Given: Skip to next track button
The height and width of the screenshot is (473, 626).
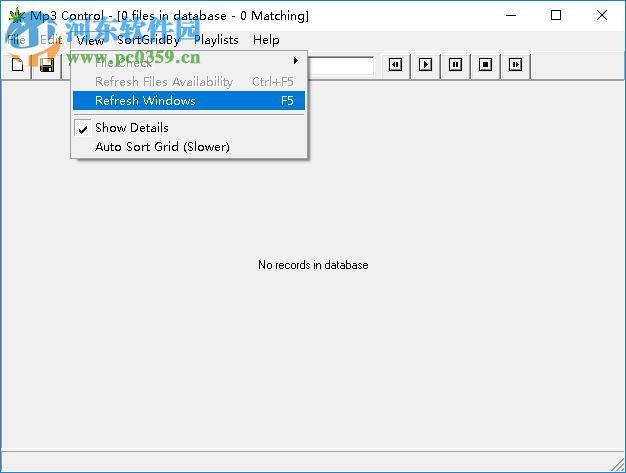Looking at the screenshot, I should pos(515,64).
